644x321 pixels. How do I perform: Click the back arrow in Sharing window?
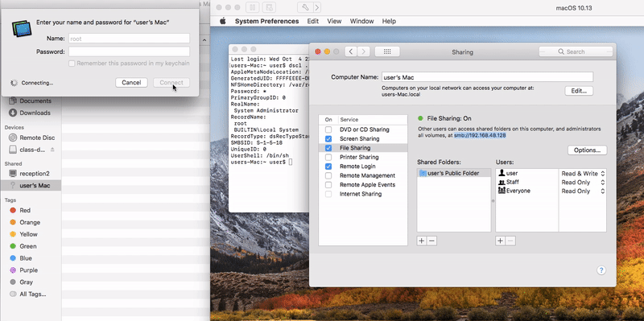click(350, 51)
